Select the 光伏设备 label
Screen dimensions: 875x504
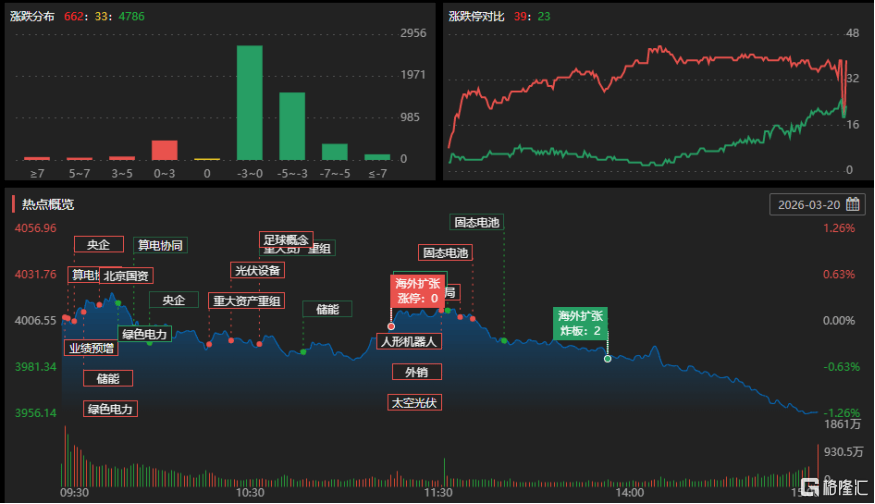click(257, 271)
